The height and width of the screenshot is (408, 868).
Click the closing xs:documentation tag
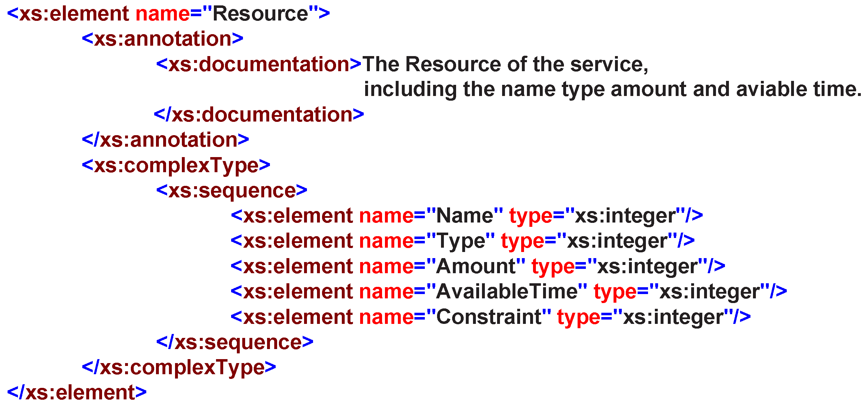point(259,115)
